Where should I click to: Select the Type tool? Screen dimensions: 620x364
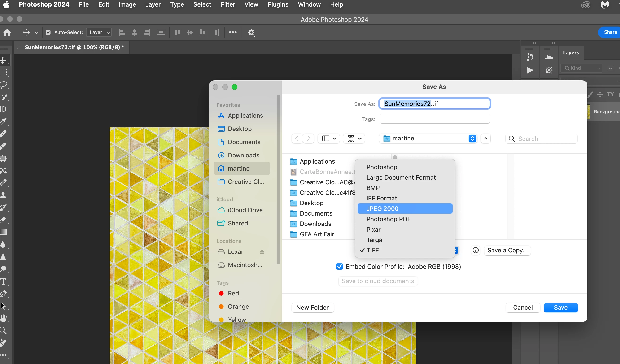4,281
